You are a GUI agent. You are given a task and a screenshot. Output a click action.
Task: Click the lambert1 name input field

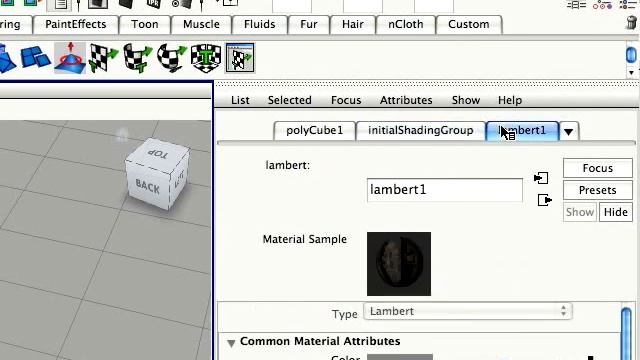[x=444, y=190]
